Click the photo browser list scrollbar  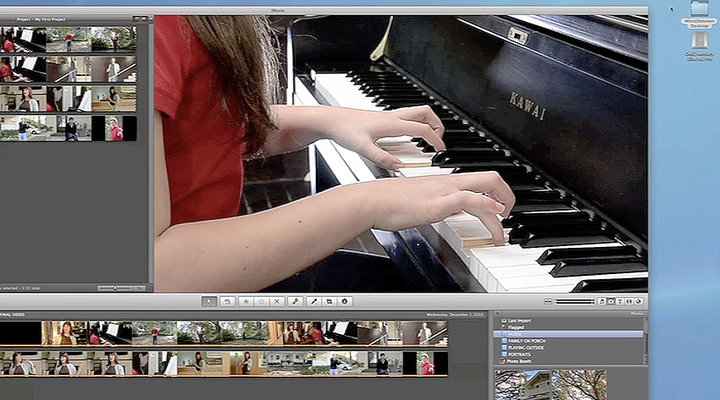tap(646, 340)
